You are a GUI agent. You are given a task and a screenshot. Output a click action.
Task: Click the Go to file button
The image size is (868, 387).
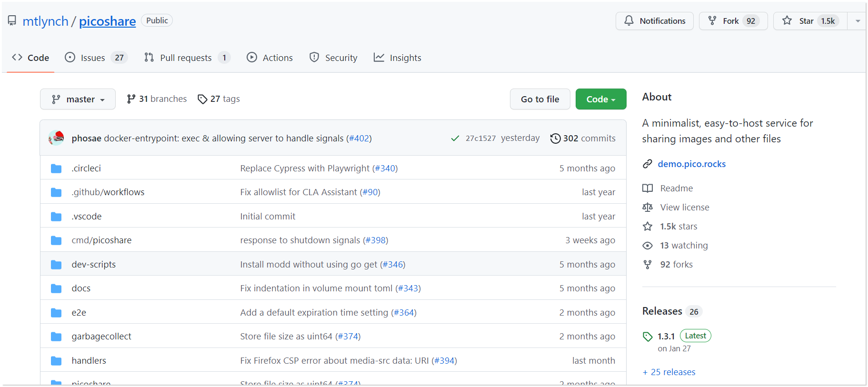coord(539,99)
